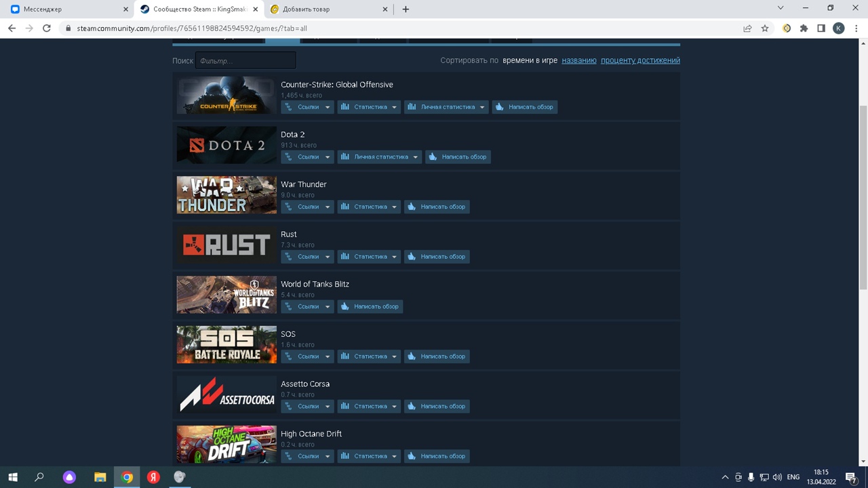This screenshot has width=868, height=488.
Task: Open Chrome three-dot menu
Action: (x=856, y=28)
